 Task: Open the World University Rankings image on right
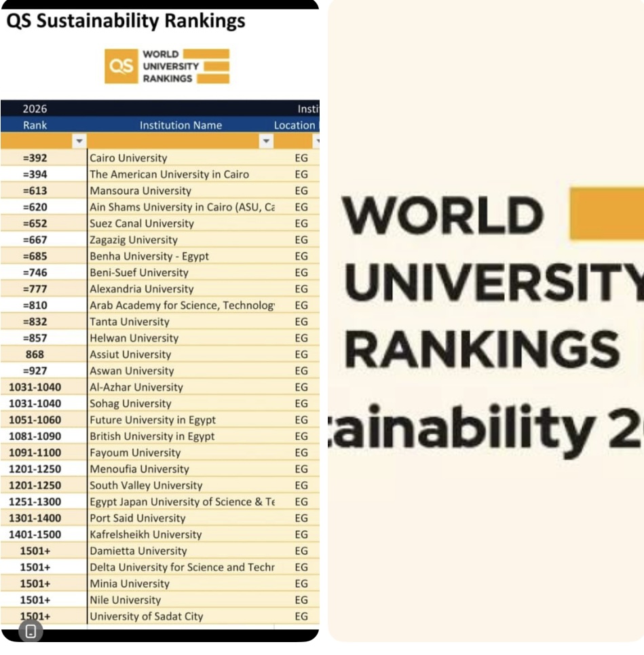pyautogui.click(x=486, y=319)
